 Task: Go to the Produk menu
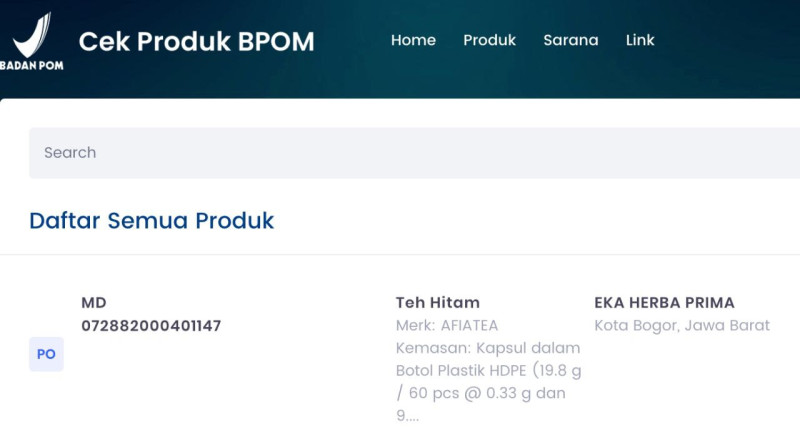[x=490, y=40]
